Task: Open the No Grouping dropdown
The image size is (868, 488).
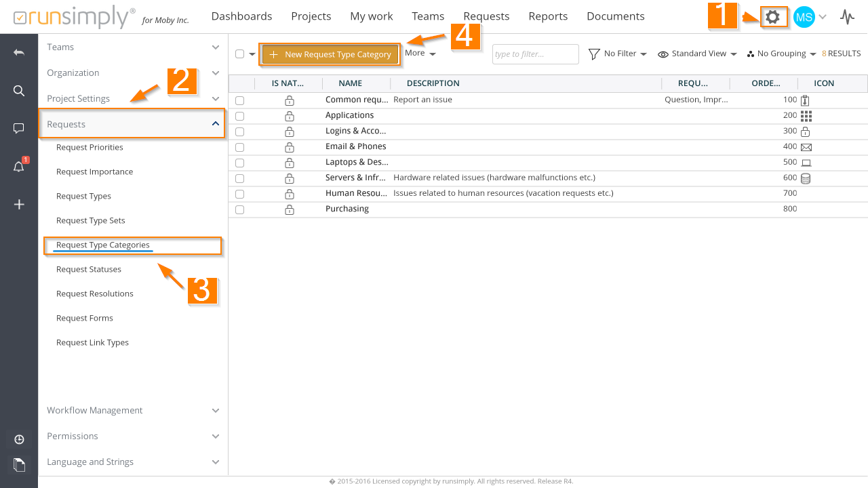Action: [781, 54]
